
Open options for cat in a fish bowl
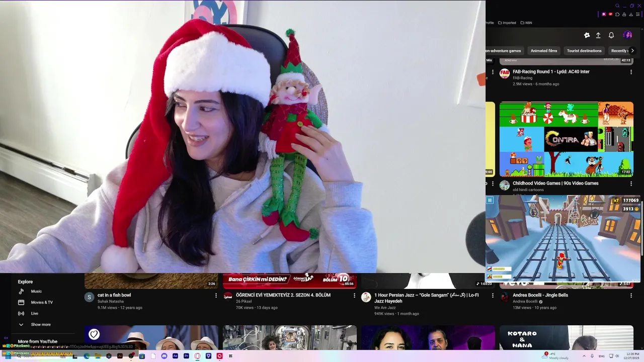(216, 296)
